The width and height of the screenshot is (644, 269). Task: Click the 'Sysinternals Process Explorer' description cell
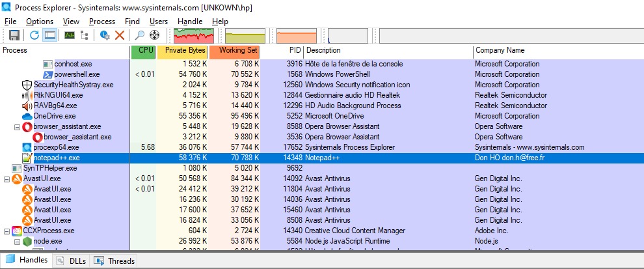click(350, 147)
